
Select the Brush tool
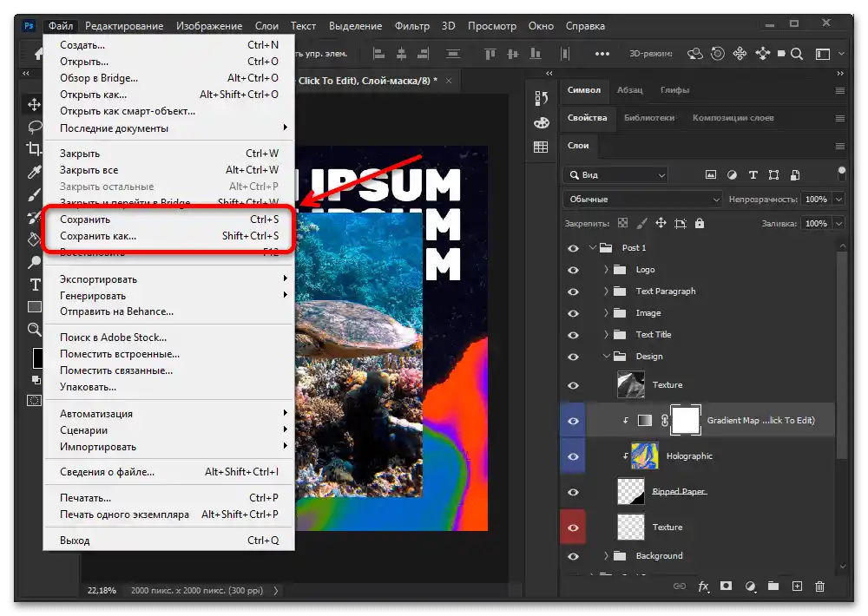click(x=35, y=195)
